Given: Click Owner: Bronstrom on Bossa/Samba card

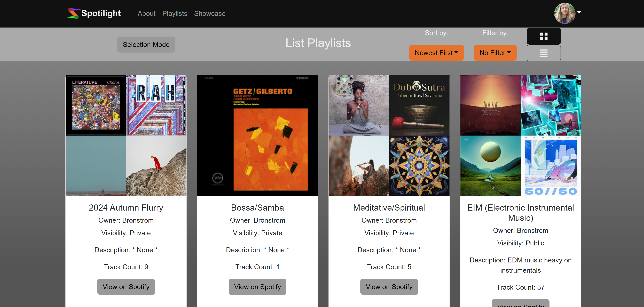Looking at the screenshot, I should point(257,220).
